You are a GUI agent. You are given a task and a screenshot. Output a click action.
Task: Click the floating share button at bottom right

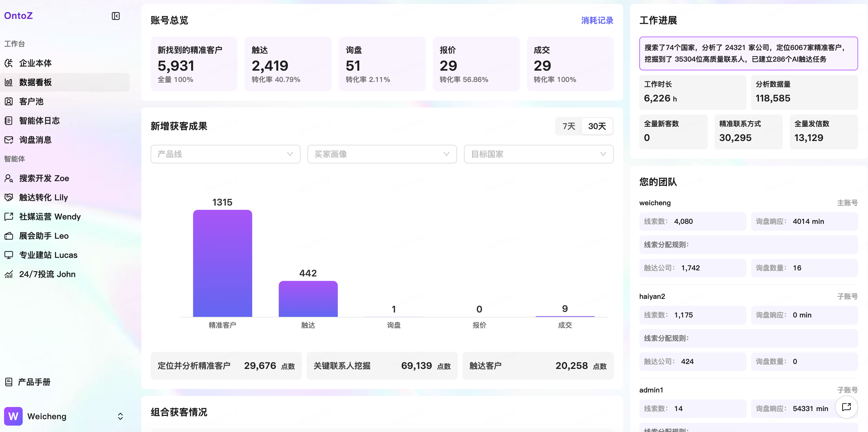click(846, 407)
